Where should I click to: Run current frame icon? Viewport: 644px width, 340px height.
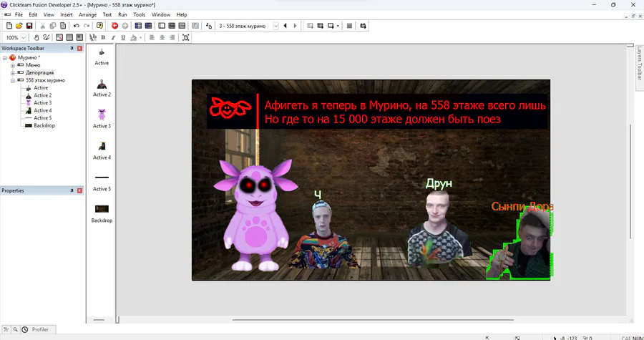(x=331, y=26)
